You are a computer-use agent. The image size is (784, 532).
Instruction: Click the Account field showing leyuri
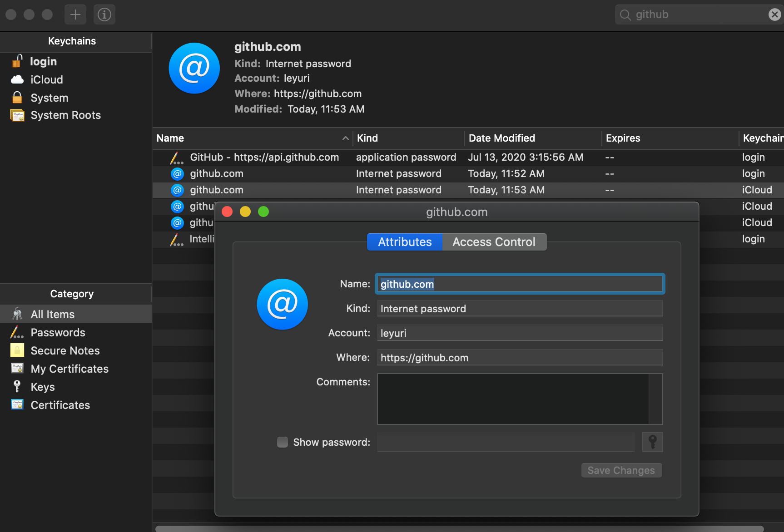tap(520, 333)
